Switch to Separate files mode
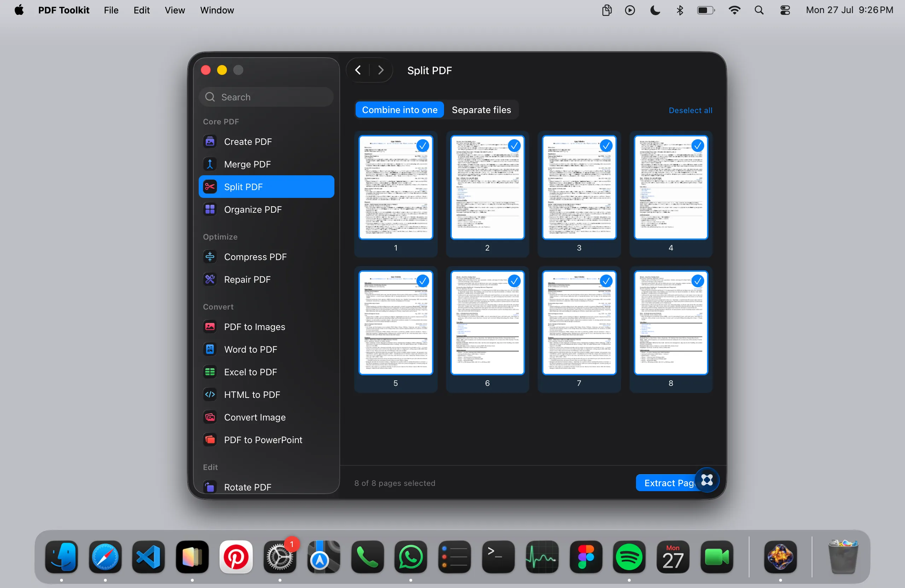This screenshot has height=588, width=905. coord(481,110)
